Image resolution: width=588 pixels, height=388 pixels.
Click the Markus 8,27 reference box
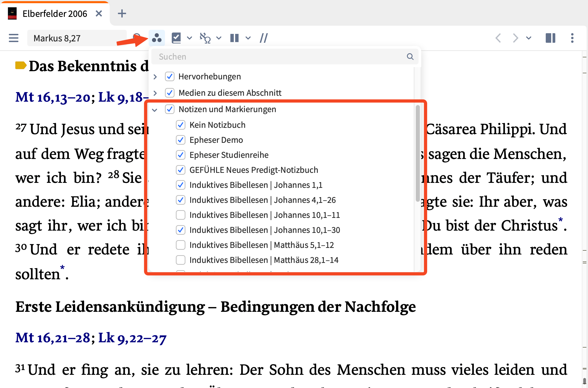(x=77, y=38)
